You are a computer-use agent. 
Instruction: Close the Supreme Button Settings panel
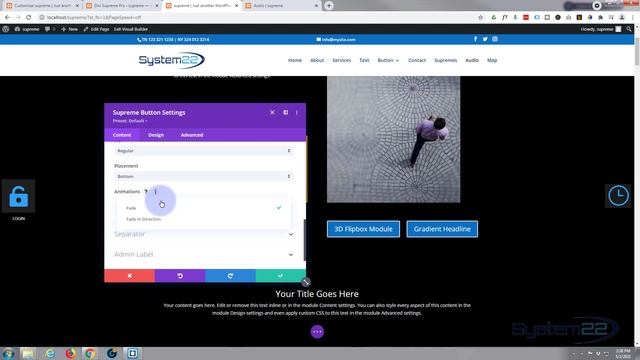pyautogui.click(x=272, y=112)
